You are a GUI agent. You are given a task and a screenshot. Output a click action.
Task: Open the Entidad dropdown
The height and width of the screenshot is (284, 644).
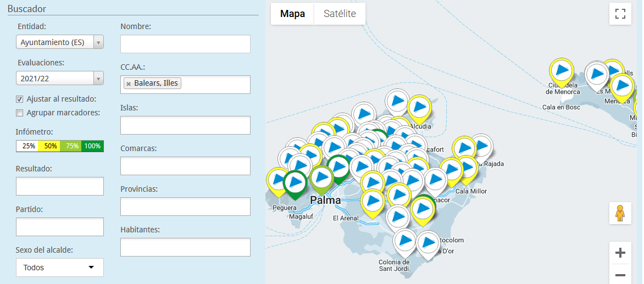coord(60,42)
